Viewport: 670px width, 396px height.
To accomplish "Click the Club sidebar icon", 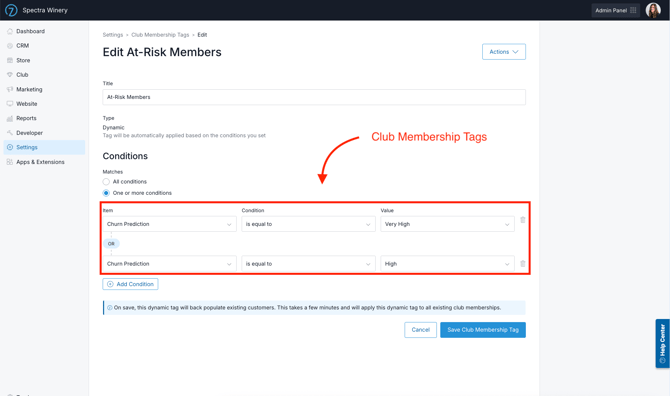I will point(10,75).
